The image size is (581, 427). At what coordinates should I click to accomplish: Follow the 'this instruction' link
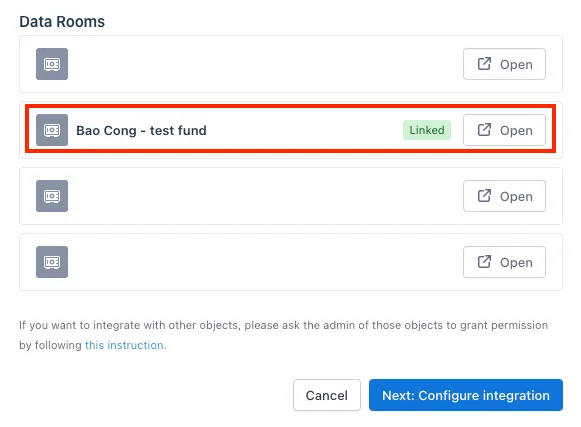[x=124, y=345]
